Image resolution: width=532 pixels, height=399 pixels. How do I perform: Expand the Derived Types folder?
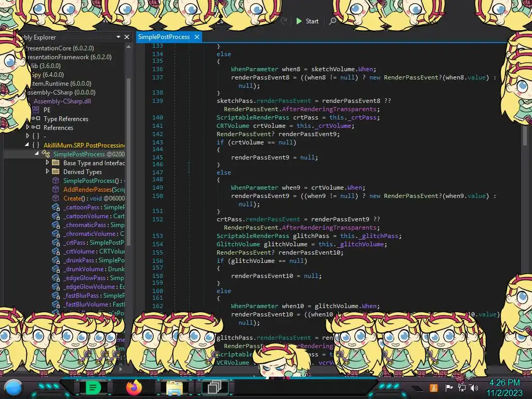tap(47, 171)
